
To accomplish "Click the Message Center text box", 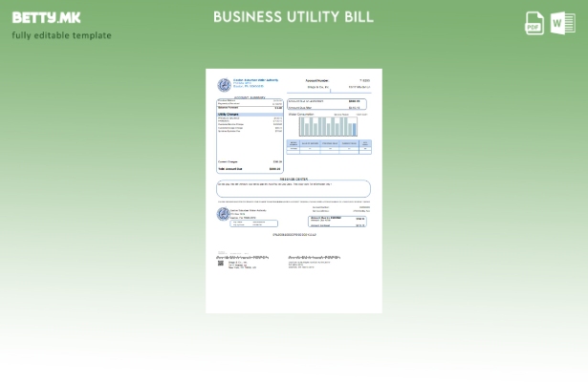I will 294,188.
